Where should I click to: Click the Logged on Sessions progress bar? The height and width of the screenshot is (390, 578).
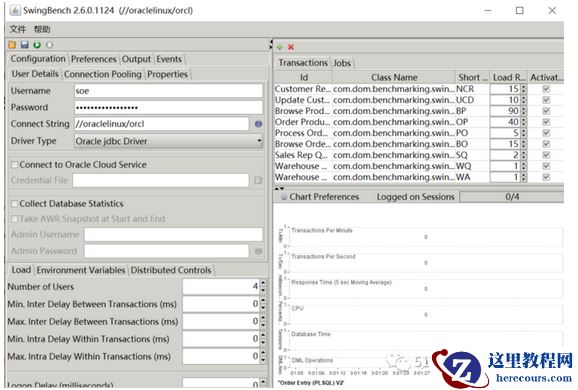(512, 197)
